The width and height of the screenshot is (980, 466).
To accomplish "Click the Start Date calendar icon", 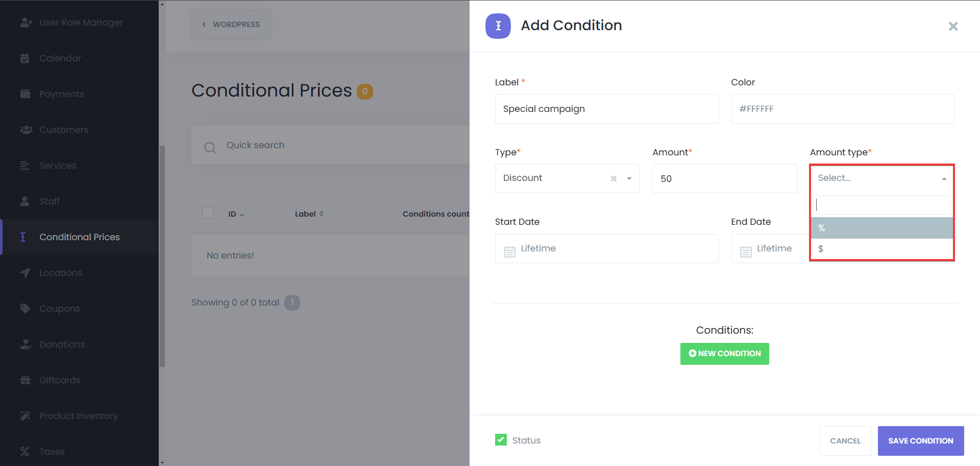I will (x=509, y=251).
